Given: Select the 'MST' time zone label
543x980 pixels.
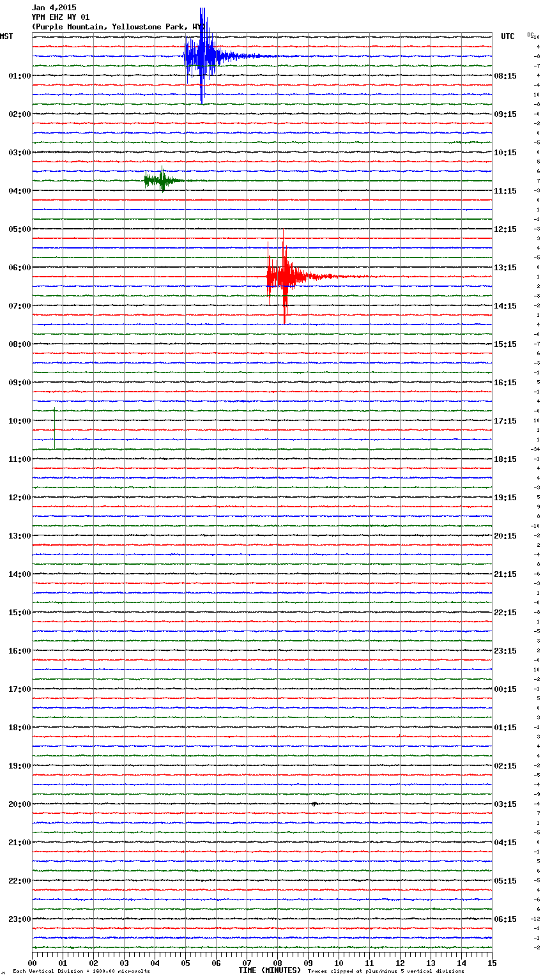Looking at the screenshot, I should tap(6, 36).
